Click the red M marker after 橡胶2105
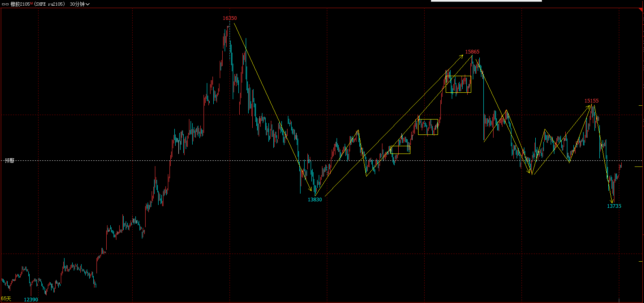The image size is (644, 303). pos(32,3)
